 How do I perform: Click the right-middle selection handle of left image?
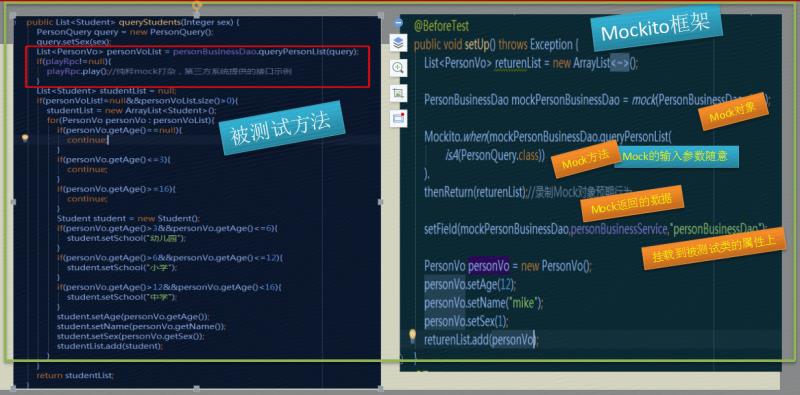point(380,202)
